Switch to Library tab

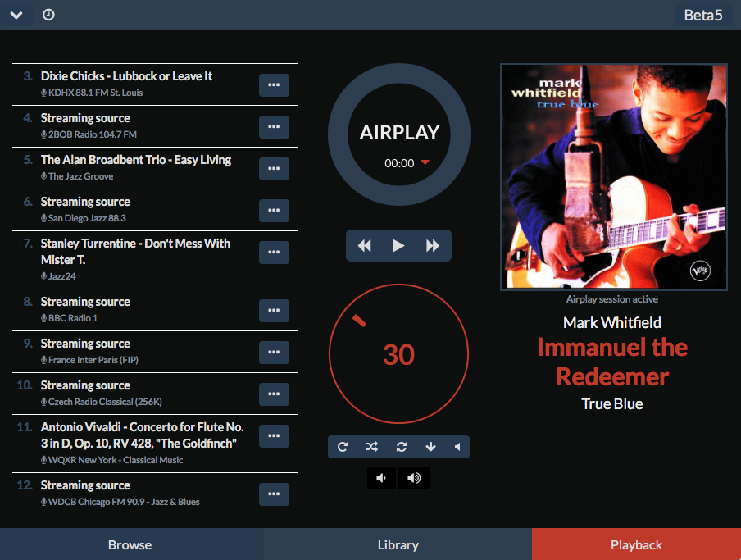tap(398, 545)
